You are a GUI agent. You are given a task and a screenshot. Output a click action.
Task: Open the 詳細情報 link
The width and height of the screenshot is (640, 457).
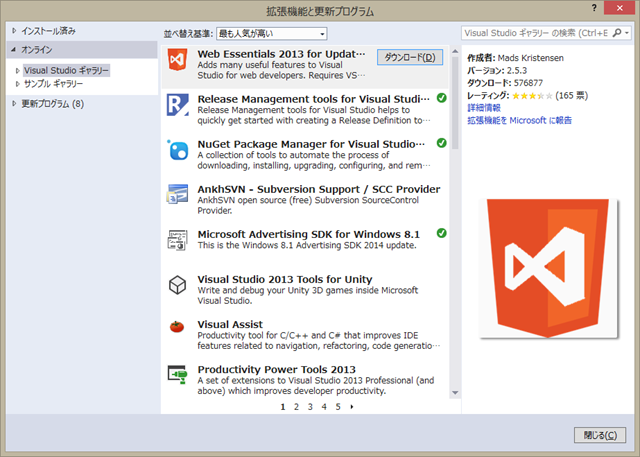pos(484,108)
